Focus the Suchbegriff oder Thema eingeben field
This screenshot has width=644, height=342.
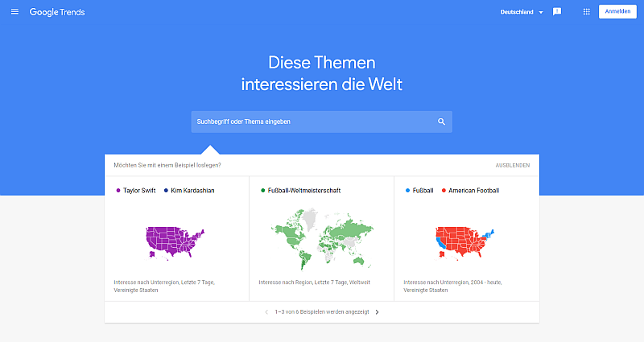pos(321,122)
